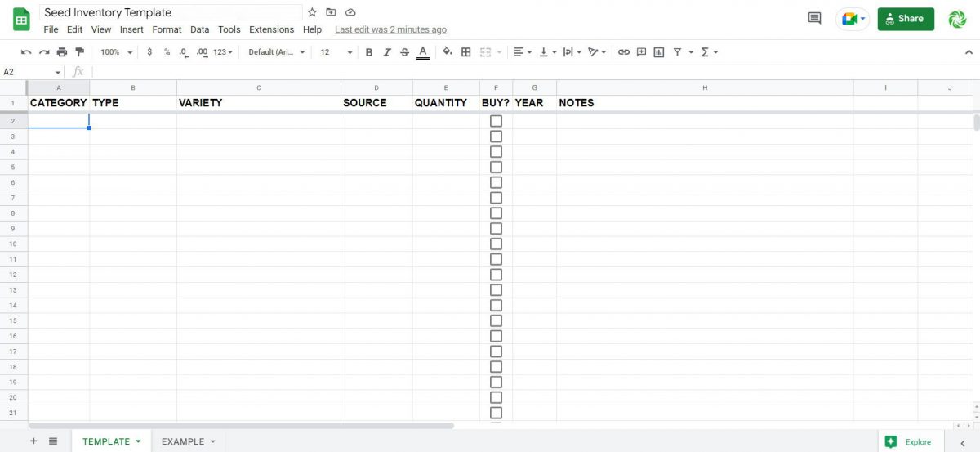This screenshot has height=452, width=980.
Task: Toggle bold formatting in toolbar
Action: 368,52
